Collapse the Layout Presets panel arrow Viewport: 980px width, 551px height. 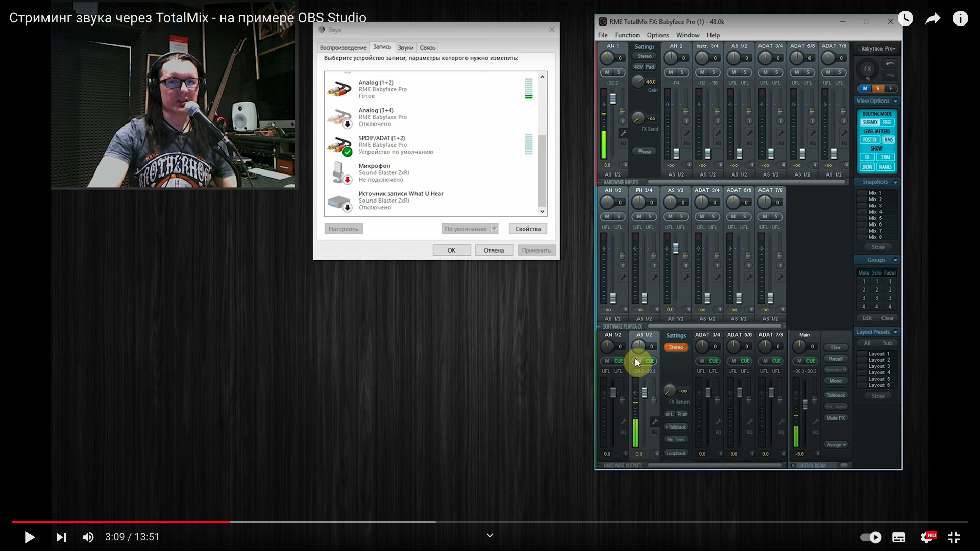(895, 332)
